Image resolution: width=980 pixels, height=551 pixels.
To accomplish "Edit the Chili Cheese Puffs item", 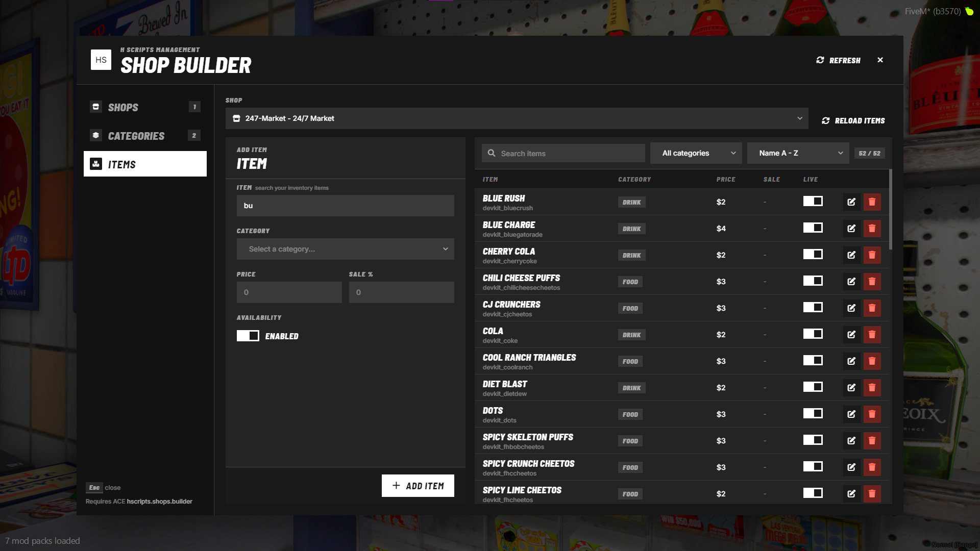I will [851, 282].
